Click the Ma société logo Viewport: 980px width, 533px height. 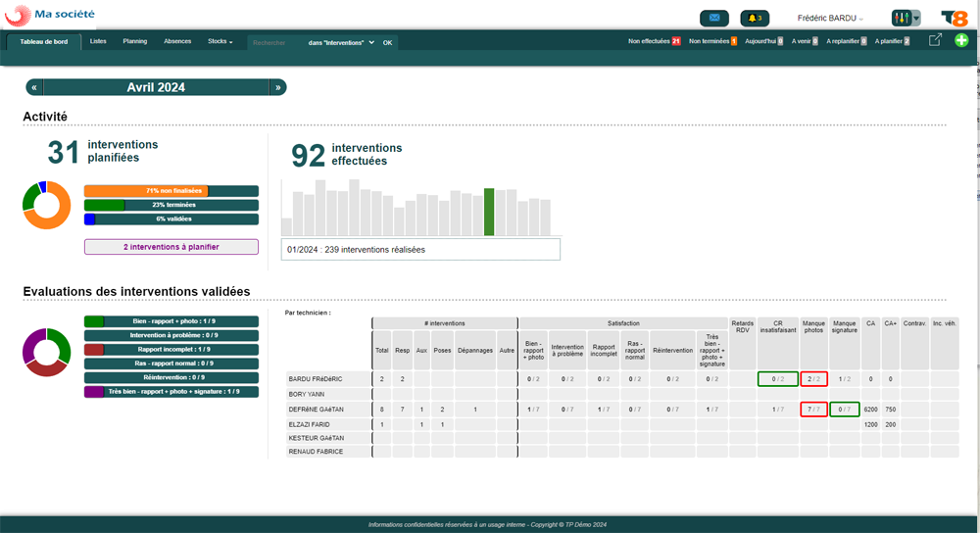coord(50,15)
